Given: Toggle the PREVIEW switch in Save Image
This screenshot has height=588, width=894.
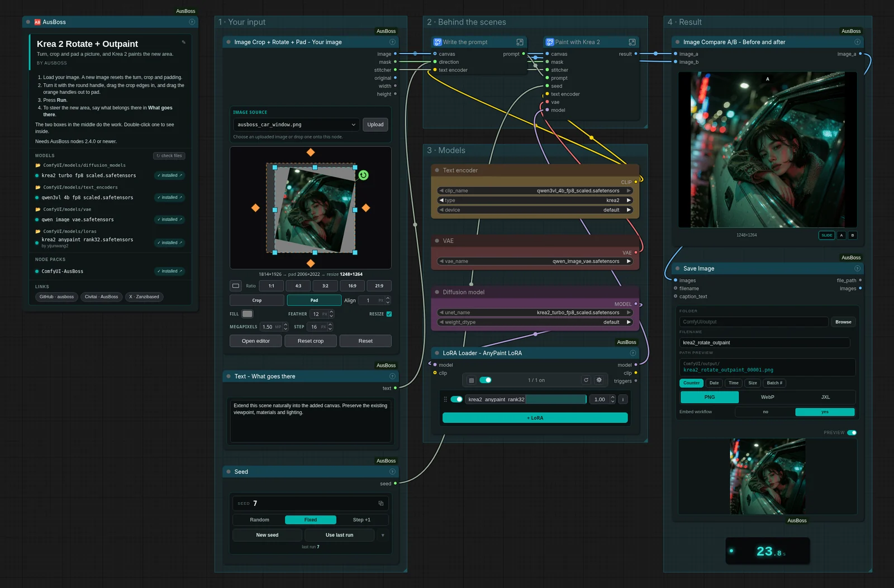Looking at the screenshot, I should [852, 433].
